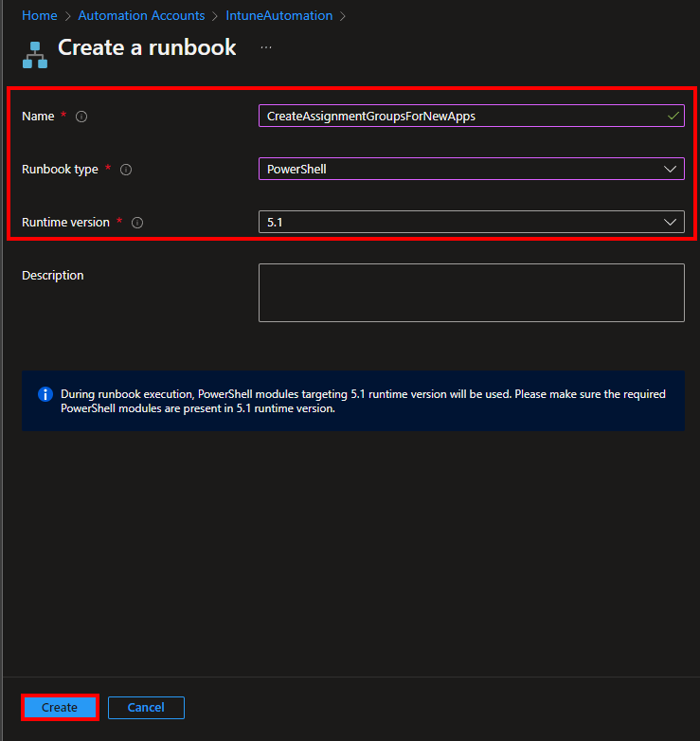Open the Runtime version dropdown showing 5.1

[471, 222]
